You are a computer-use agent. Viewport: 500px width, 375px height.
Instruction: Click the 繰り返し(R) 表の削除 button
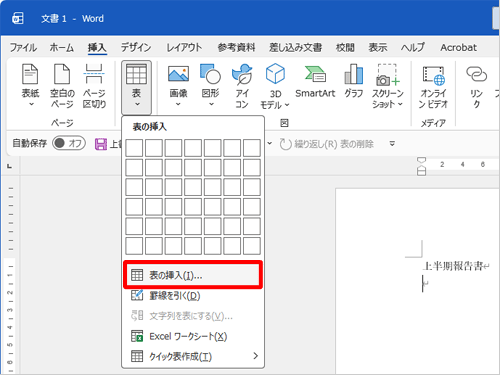coord(326,144)
